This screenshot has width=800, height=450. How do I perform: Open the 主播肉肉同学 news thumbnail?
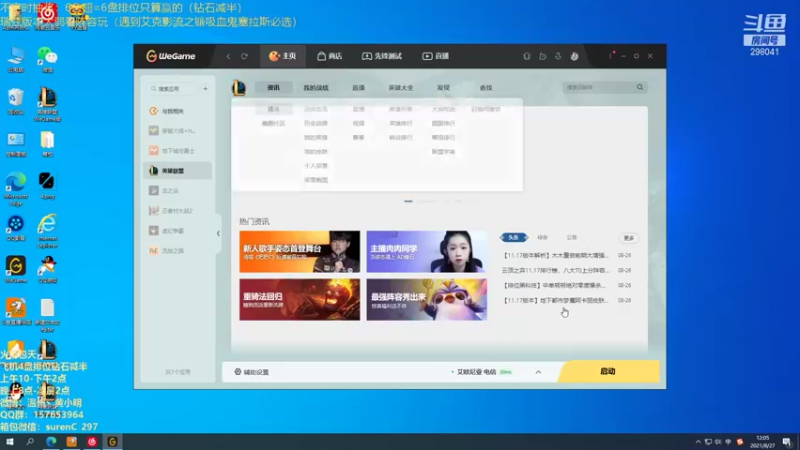pyautogui.click(x=427, y=252)
